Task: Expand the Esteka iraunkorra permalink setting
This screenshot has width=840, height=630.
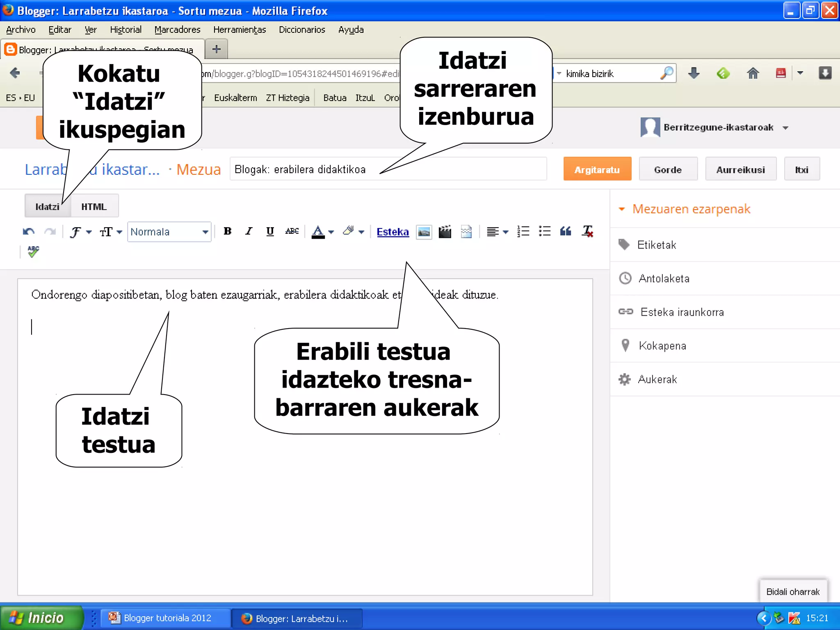Action: (725, 312)
